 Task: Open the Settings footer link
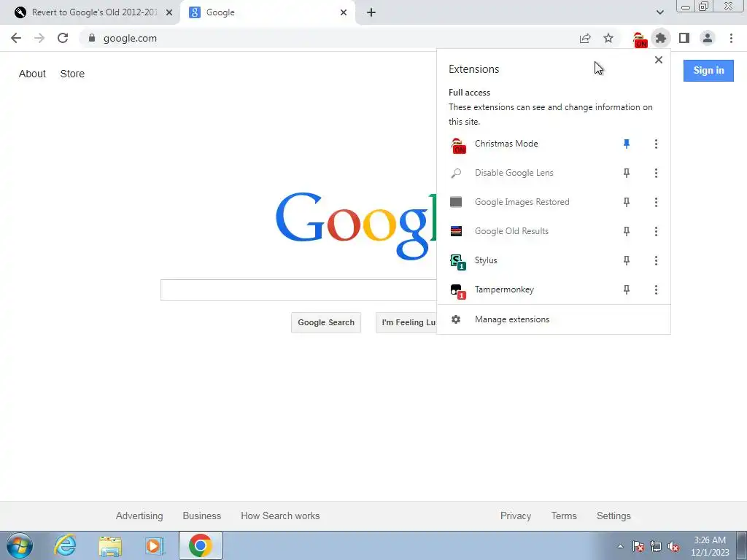pyautogui.click(x=614, y=516)
